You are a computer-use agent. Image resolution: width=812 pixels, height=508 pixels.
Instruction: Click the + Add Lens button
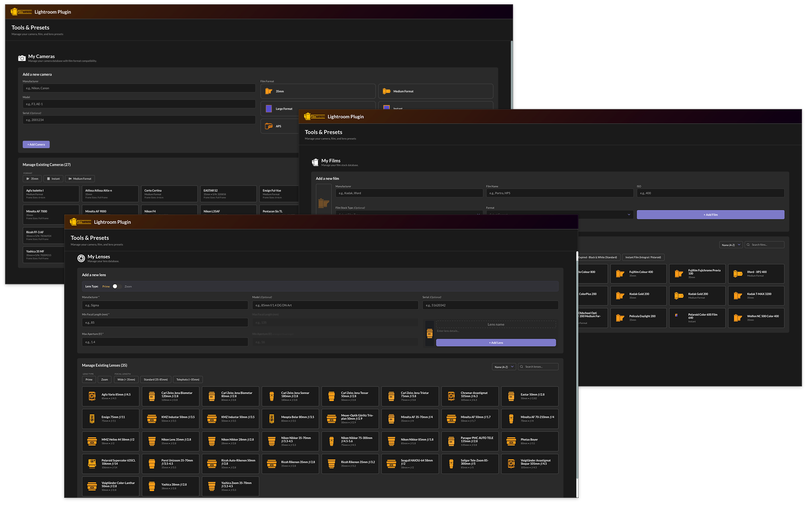[496, 342]
